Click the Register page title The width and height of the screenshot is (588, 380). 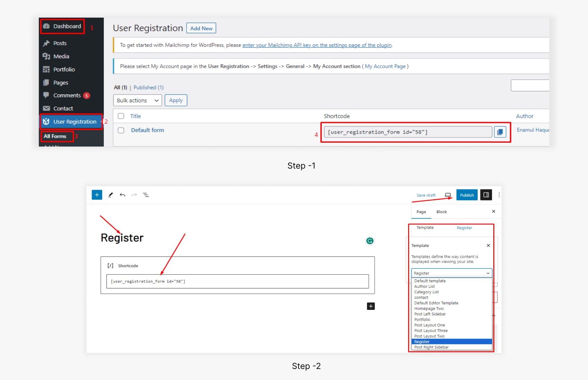[x=122, y=238]
